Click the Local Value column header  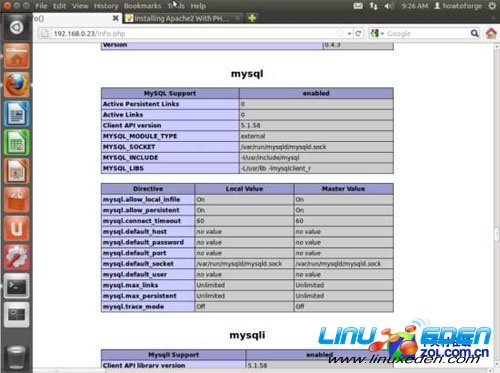click(x=244, y=189)
